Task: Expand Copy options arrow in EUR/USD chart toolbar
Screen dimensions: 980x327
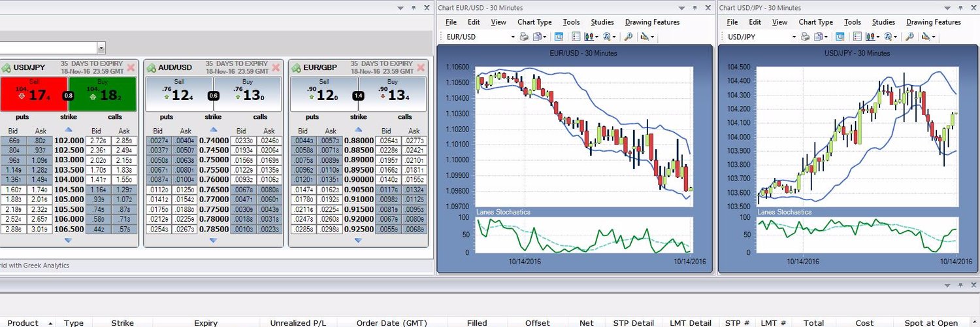Action: point(545,37)
